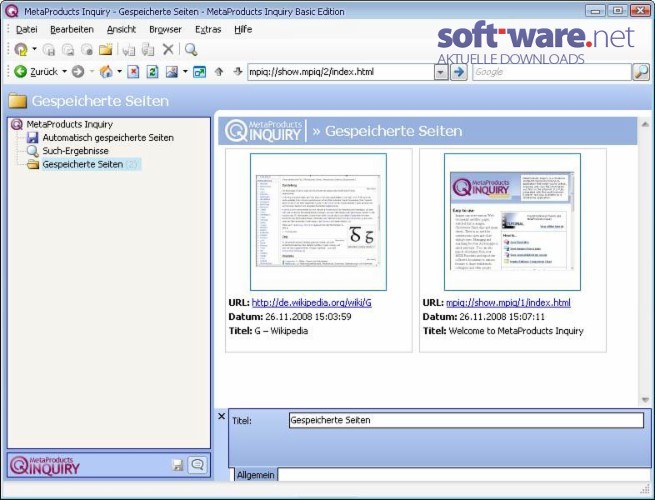The image size is (655, 500).
Task: Click the title text G – Wikipedia
Action: pyautogui.click(x=281, y=331)
